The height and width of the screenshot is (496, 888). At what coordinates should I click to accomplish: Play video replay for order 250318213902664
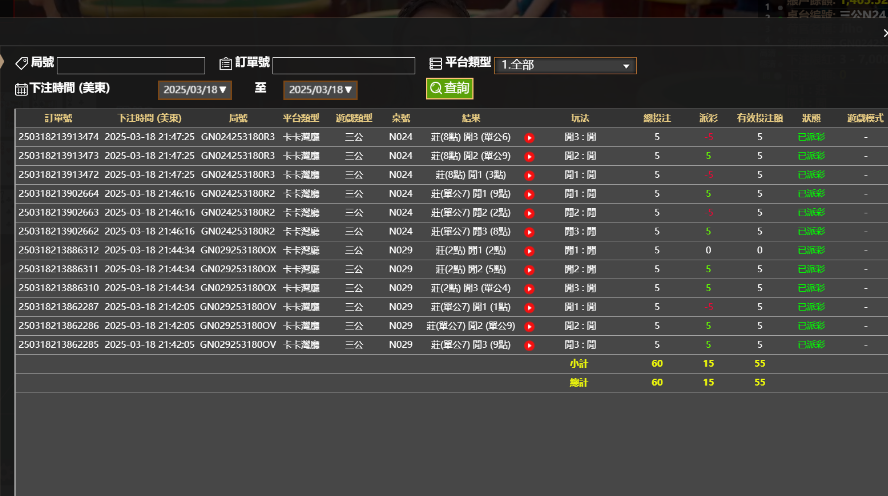pyautogui.click(x=530, y=194)
